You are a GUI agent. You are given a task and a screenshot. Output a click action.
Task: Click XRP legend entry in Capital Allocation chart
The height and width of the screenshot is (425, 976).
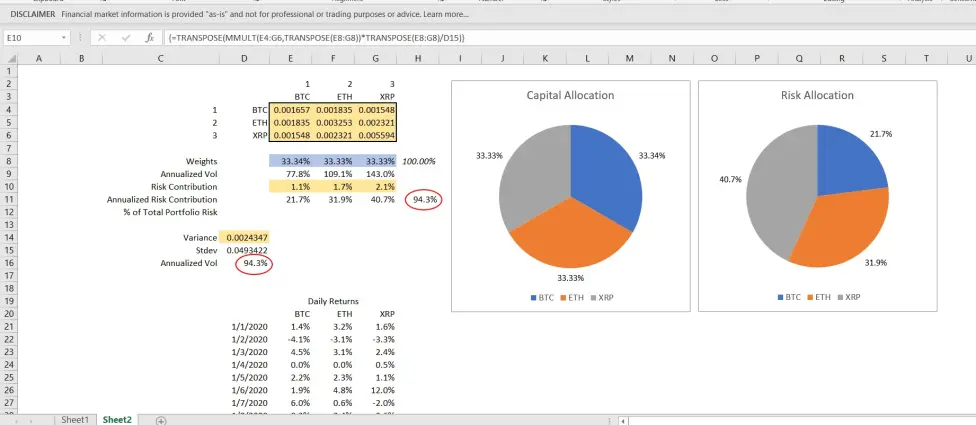tap(601, 297)
